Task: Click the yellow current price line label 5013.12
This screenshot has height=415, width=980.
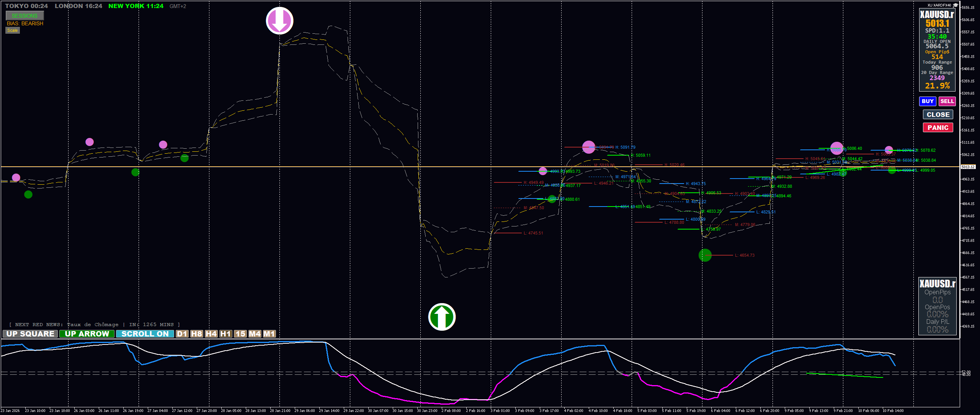Action: click(x=968, y=167)
